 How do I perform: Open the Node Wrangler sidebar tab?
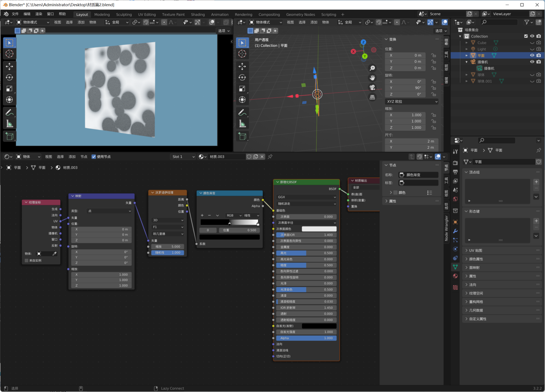pos(446,228)
